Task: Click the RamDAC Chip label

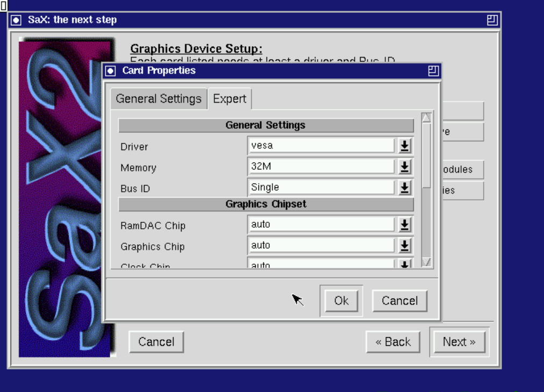Action: click(x=153, y=226)
